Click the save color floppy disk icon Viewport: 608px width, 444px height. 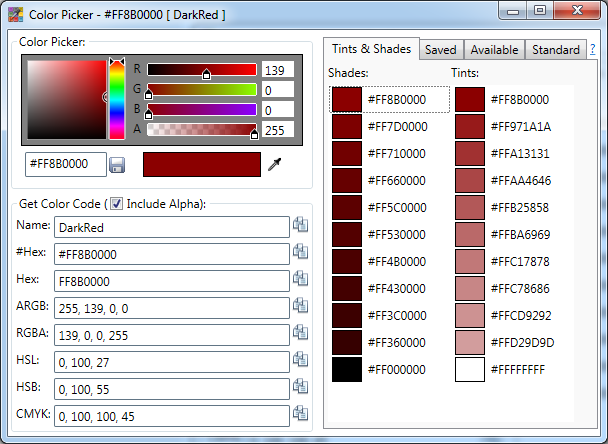[117, 164]
